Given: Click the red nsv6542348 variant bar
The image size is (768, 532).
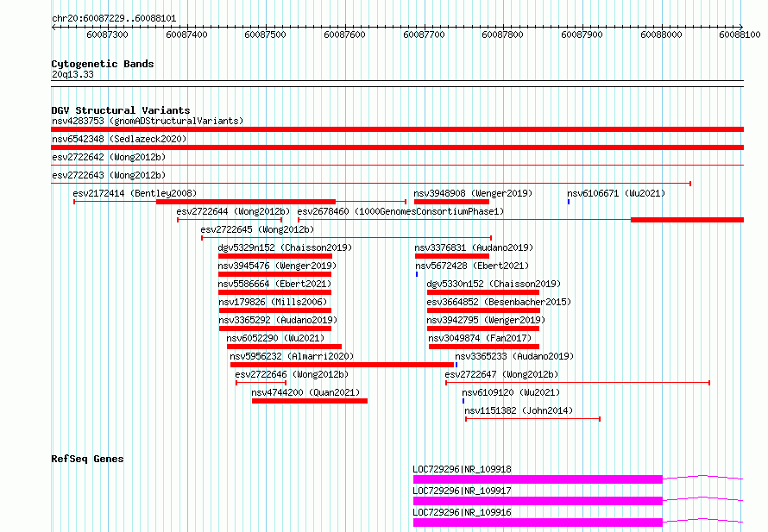Looking at the screenshot, I should (397, 147).
